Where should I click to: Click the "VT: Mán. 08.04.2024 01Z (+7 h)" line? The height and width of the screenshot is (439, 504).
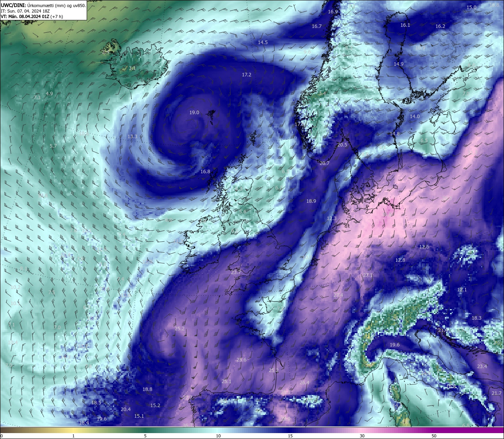32,17
